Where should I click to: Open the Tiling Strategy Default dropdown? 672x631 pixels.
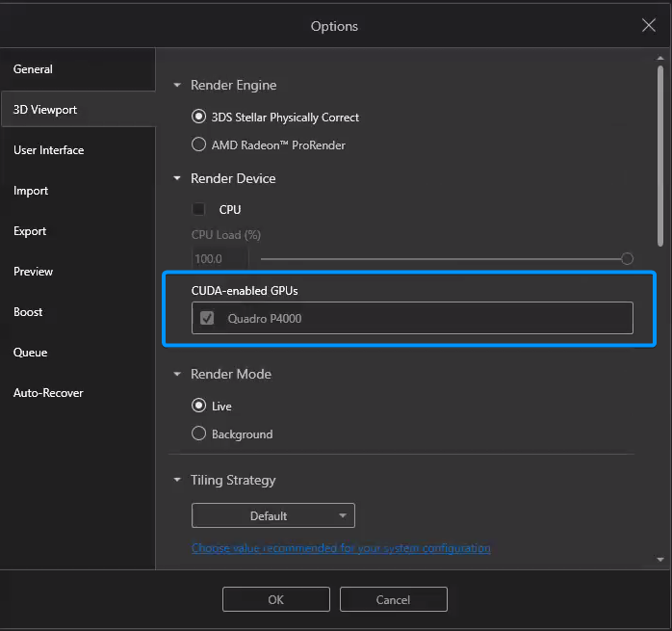pyautogui.click(x=273, y=515)
